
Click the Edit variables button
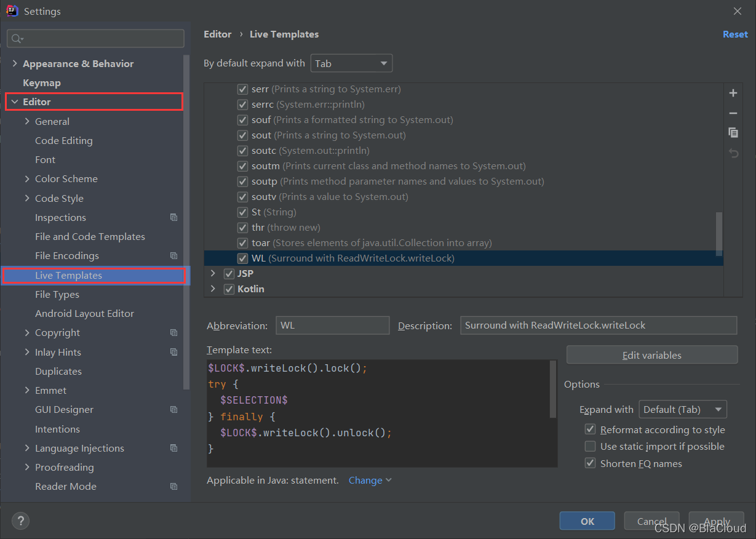point(651,355)
